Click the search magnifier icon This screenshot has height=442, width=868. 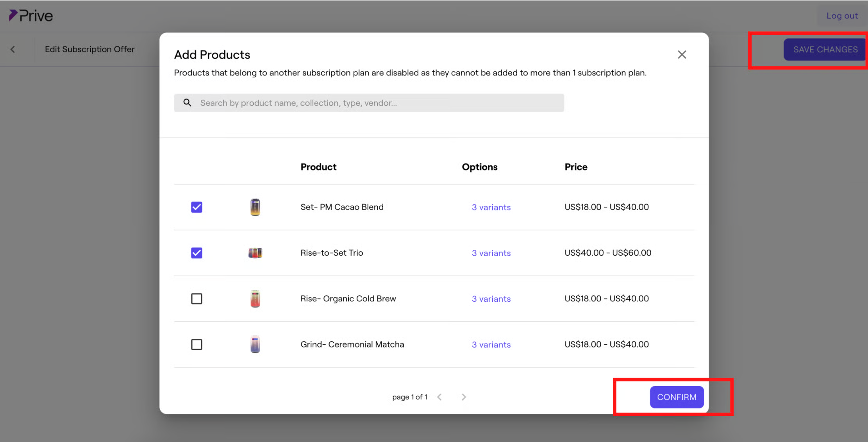[x=188, y=103]
